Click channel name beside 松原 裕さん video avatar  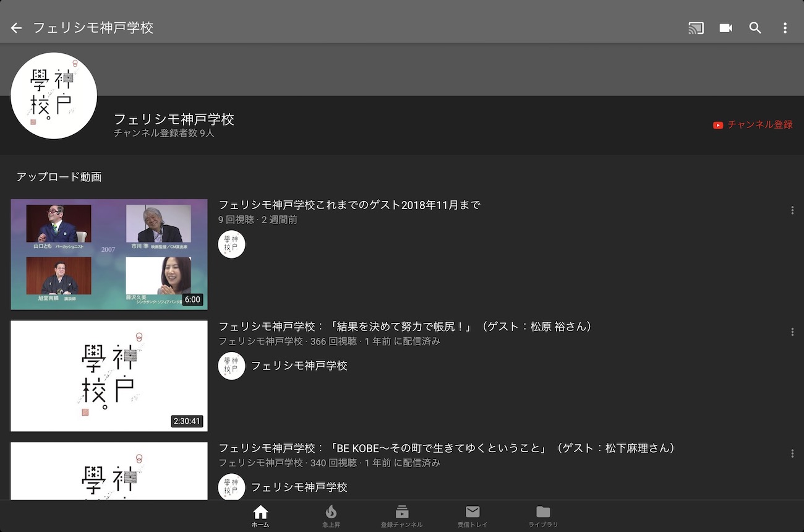point(299,366)
